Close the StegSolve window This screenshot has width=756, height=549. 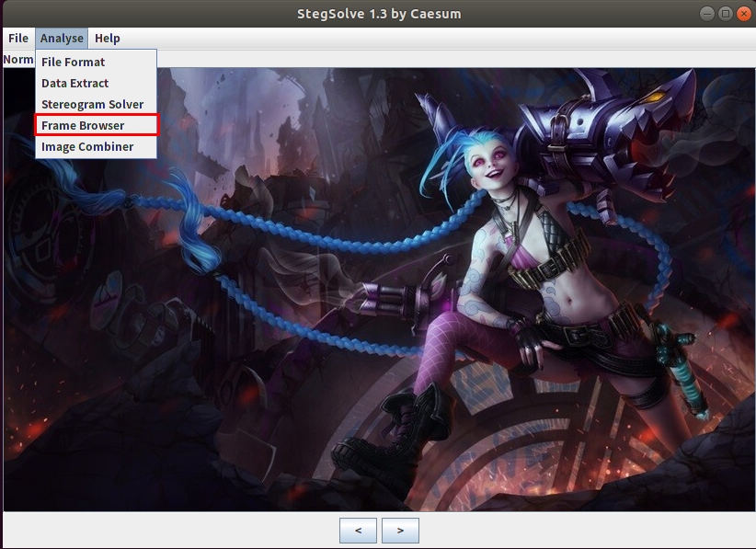click(x=743, y=14)
